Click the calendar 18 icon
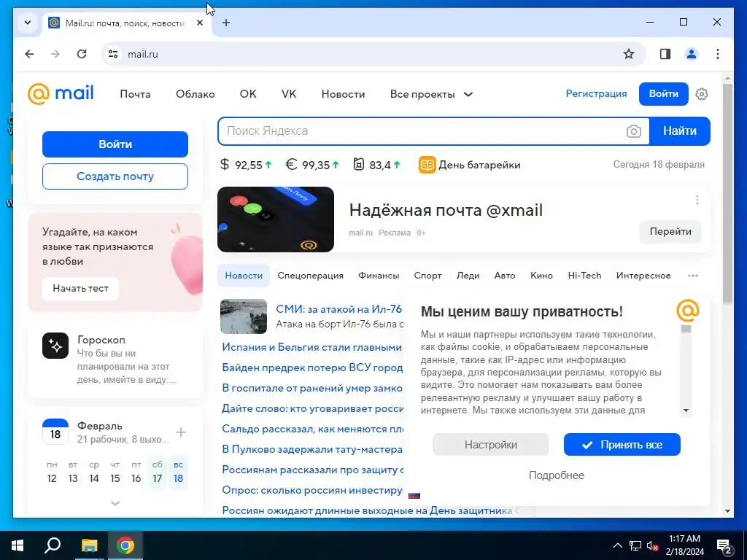This screenshot has width=747, height=560. tap(55, 432)
